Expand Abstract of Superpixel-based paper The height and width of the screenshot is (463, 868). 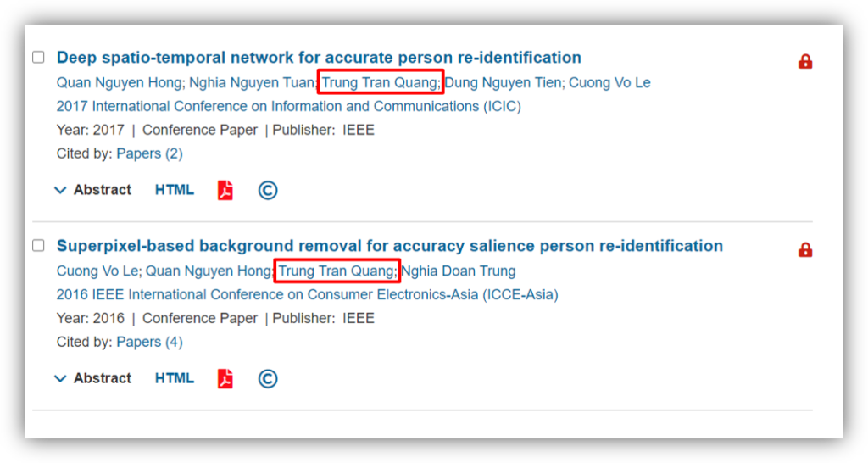tap(93, 378)
